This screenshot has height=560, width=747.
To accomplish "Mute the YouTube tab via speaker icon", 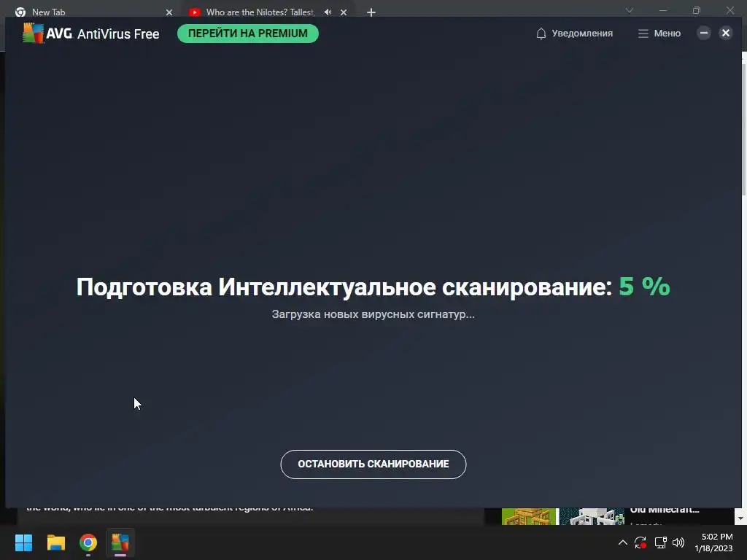I will 328,12.
